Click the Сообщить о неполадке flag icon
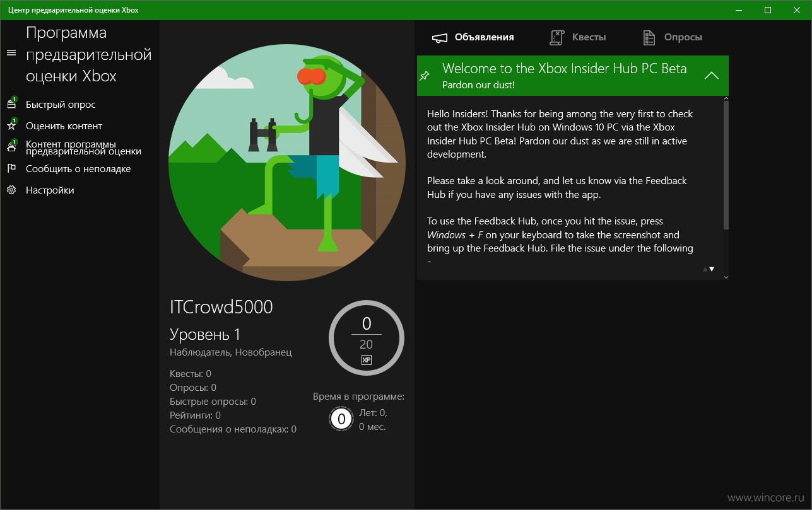 coord(11,168)
